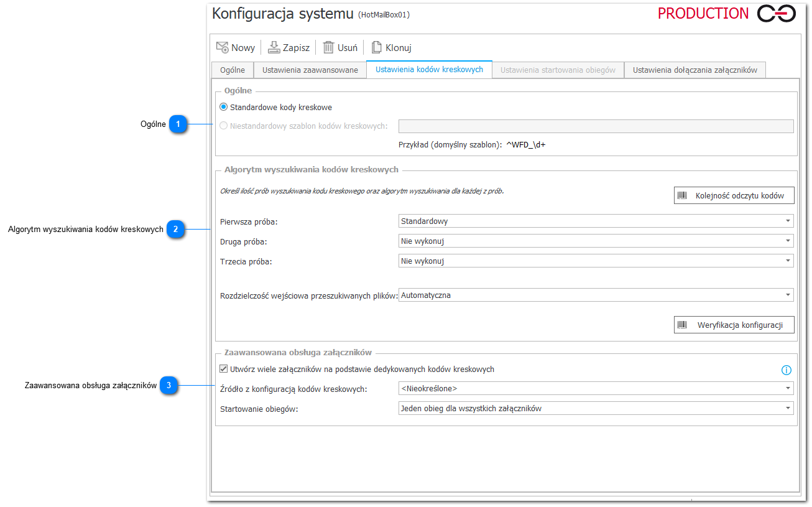The height and width of the screenshot is (507, 812).
Task: Click the Klonuj toolbar label
Action: (399, 48)
